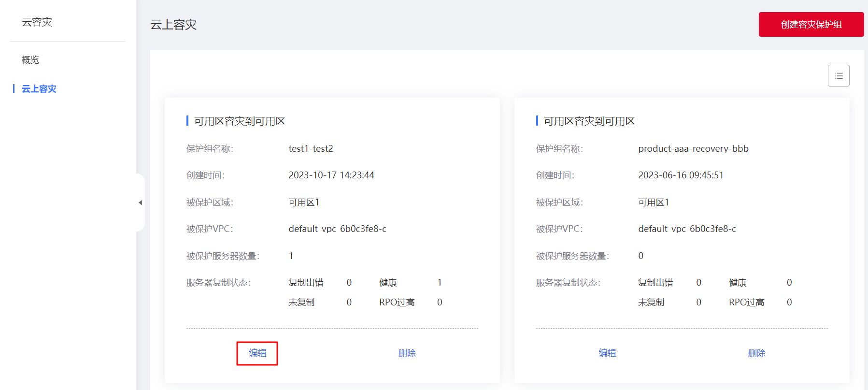Click the 云上容灾 page title

coord(173,25)
